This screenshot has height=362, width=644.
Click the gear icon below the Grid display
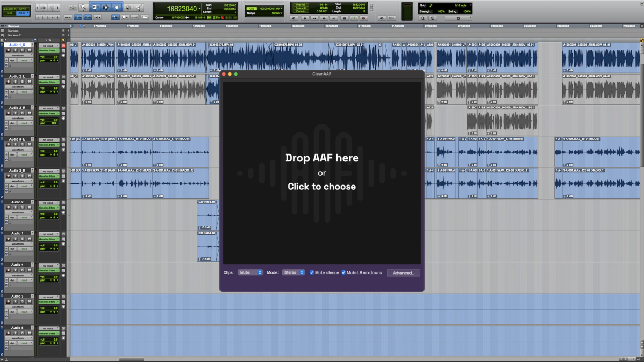pyautogui.click(x=458, y=18)
